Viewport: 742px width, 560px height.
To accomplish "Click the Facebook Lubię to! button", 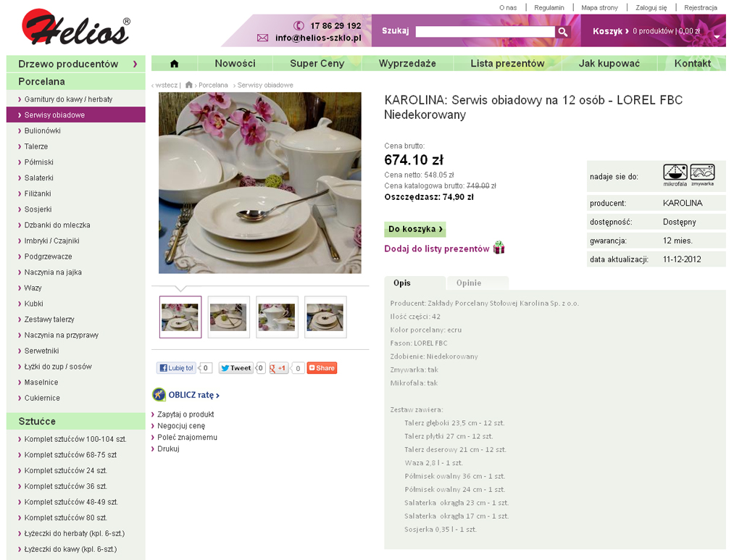I will pyautogui.click(x=176, y=368).
